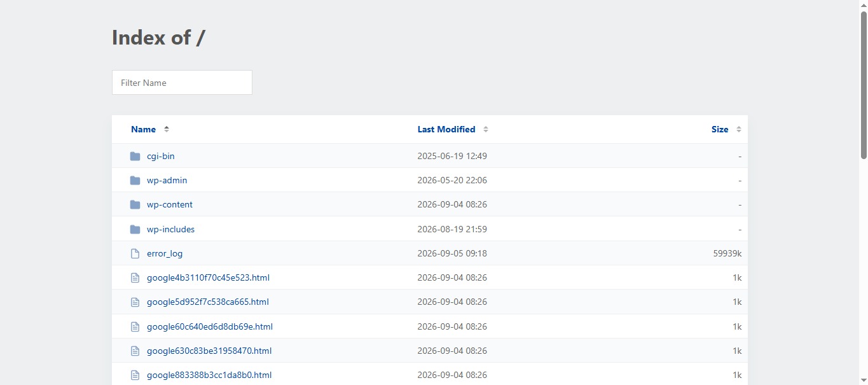Click the wp-content date 2026-09-04 08:26
The height and width of the screenshot is (385, 868).
pos(452,204)
